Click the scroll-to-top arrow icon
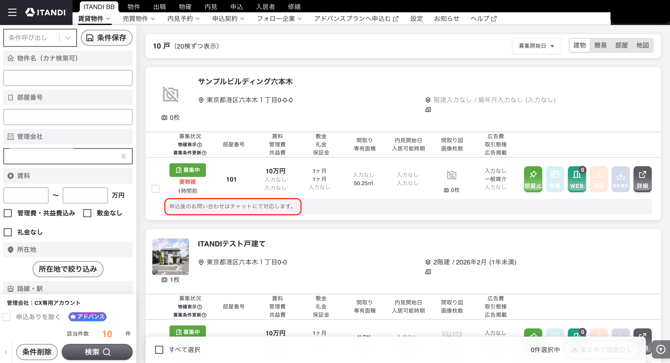670x363 pixels. pyautogui.click(x=661, y=349)
